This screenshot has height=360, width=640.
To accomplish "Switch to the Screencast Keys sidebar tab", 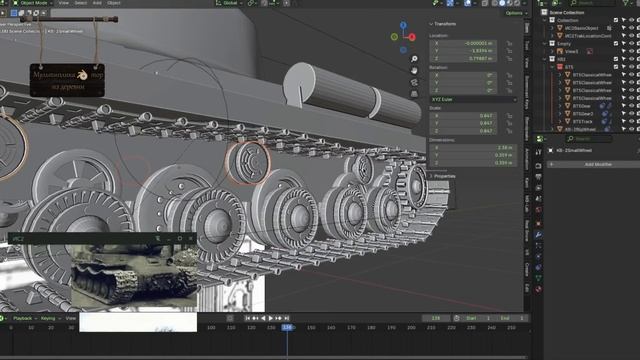I will [527, 92].
